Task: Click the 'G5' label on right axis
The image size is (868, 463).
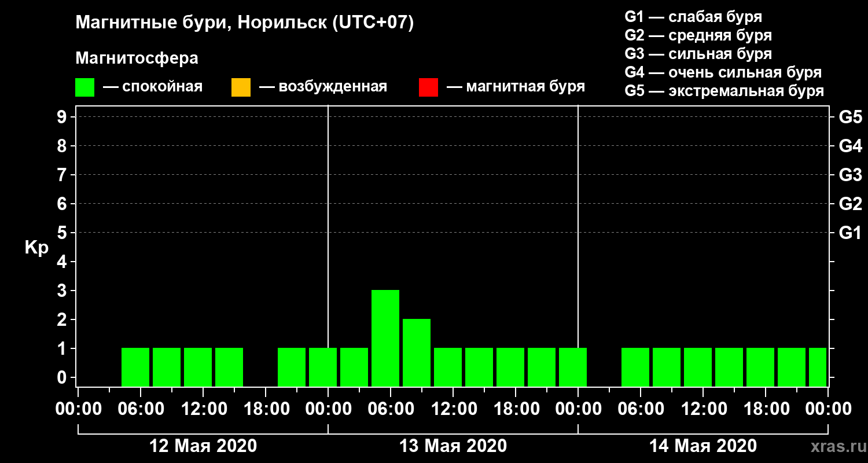Action: (x=850, y=117)
